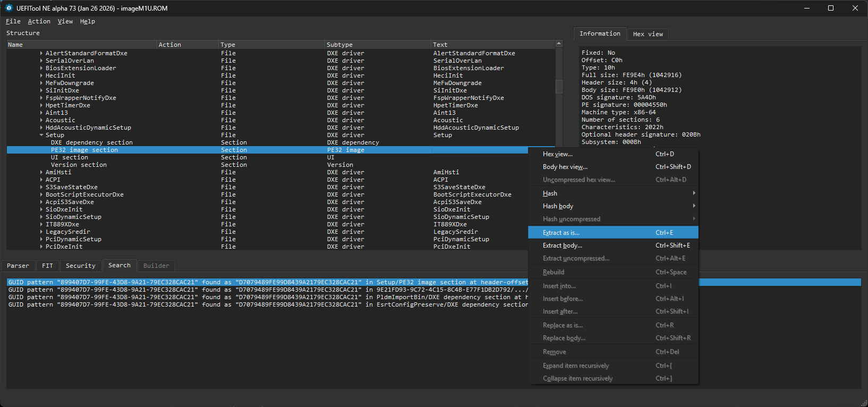Collapse the Setup file node

click(41, 135)
